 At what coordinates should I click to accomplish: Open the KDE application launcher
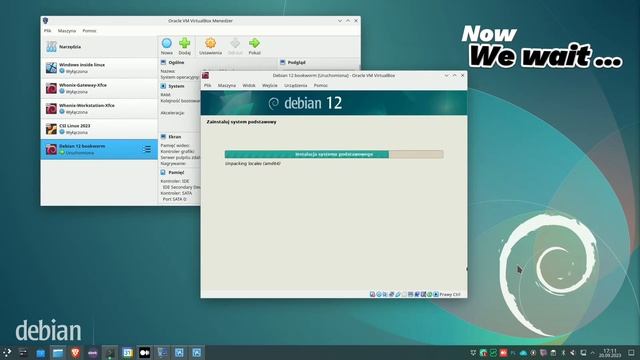7,352
